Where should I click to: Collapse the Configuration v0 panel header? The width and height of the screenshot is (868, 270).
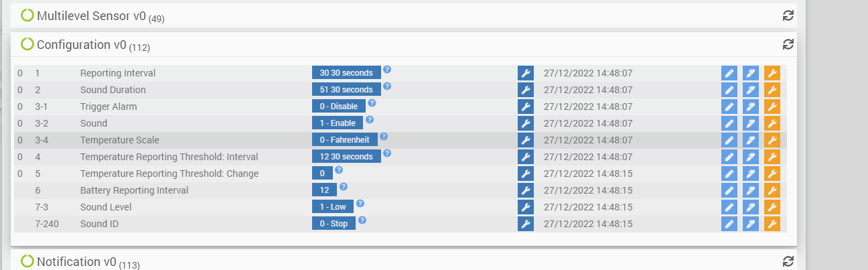tap(82, 45)
